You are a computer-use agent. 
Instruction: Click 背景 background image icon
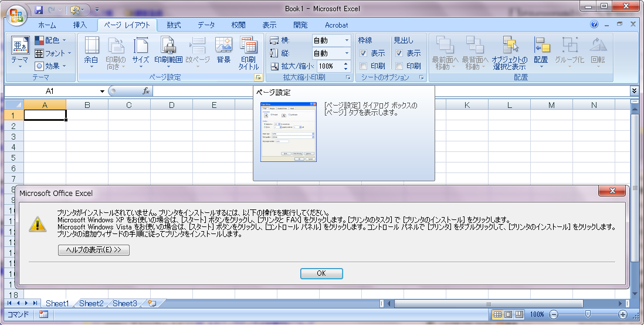click(224, 50)
